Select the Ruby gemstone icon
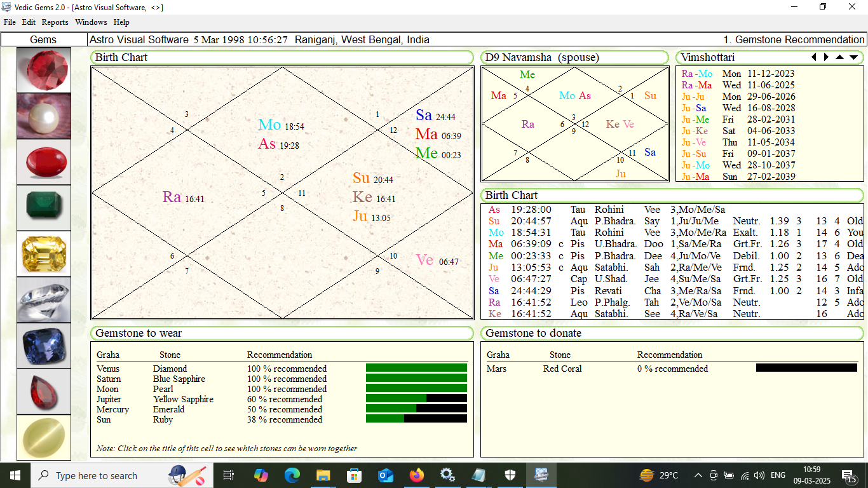Screen dimensions: 868x488 point(44,70)
